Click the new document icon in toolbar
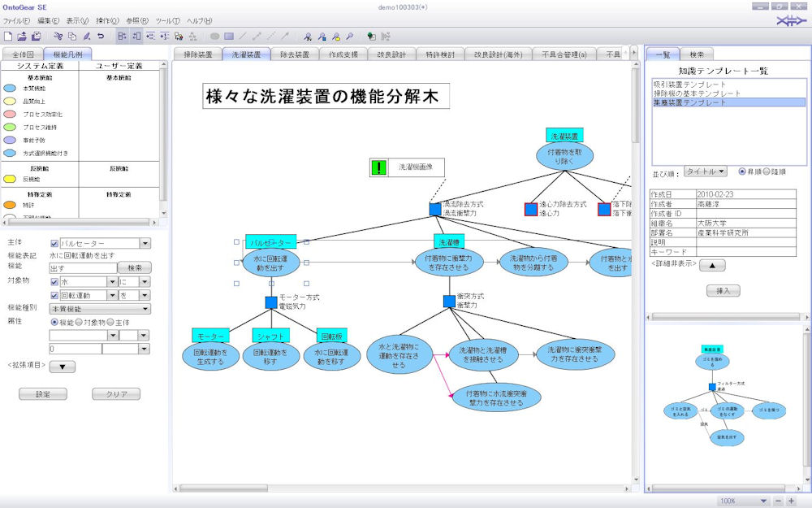The height and width of the screenshot is (508, 812). tap(8, 36)
